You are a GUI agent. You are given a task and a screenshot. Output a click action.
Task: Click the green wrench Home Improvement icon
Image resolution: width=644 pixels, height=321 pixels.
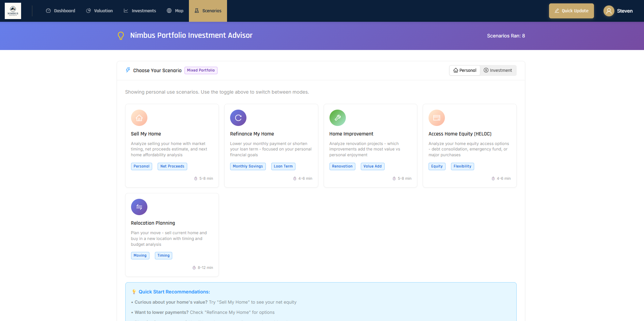click(337, 118)
